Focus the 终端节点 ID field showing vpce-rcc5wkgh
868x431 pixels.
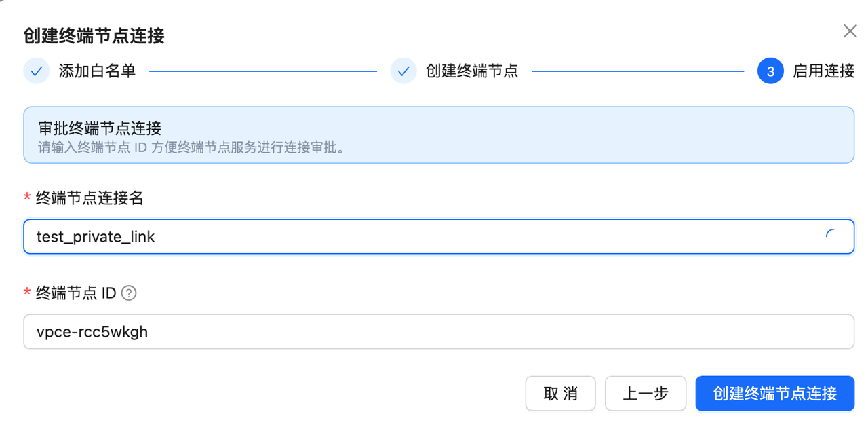coord(439,332)
